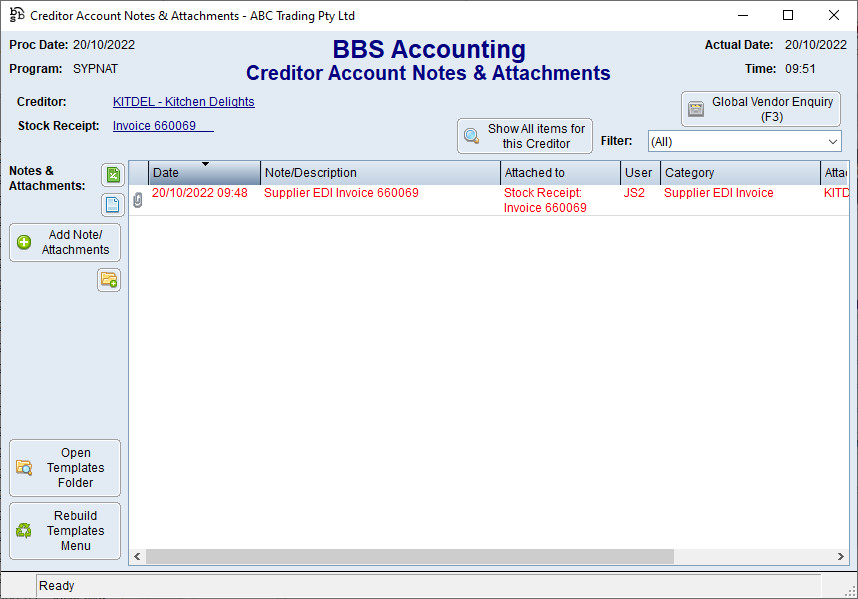This screenshot has height=599, width=858.
Task: Click the Open Templates Folder button
Action: (65, 468)
